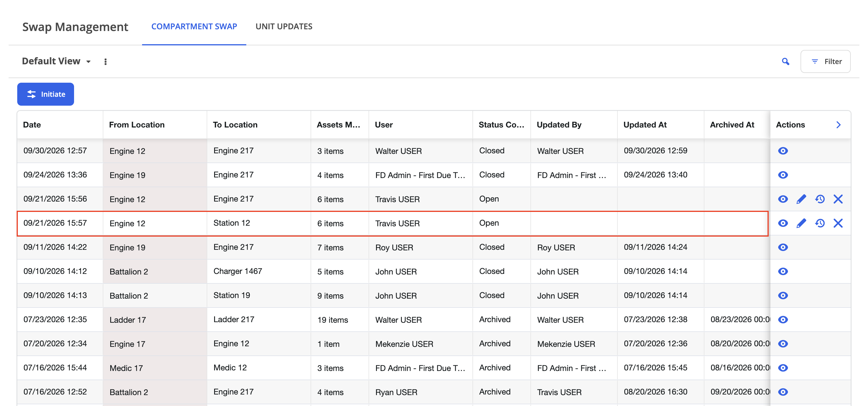Click the Updated By column header
868x406 pixels.
(x=574, y=125)
